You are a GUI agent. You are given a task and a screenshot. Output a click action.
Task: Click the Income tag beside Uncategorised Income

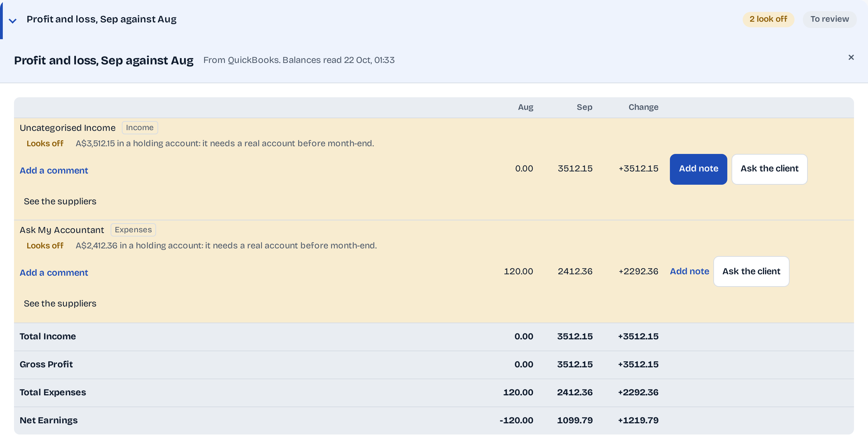(140, 128)
